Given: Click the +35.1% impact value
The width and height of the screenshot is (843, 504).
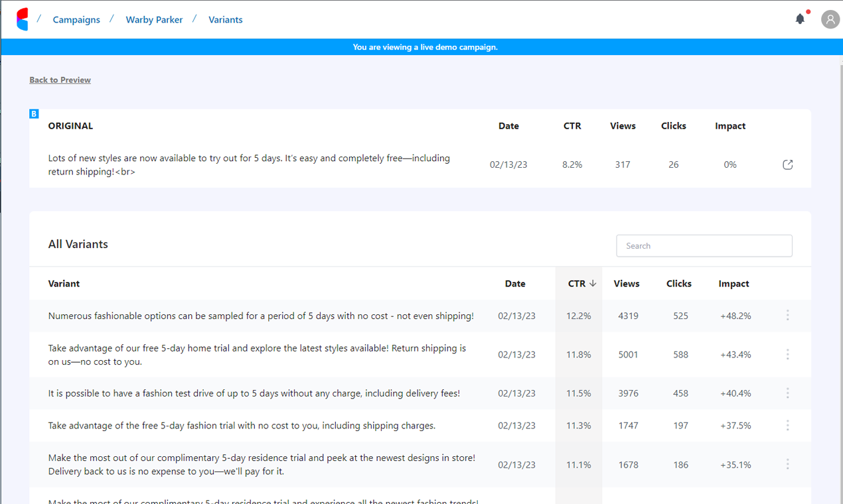Looking at the screenshot, I should tap(735, 464).
